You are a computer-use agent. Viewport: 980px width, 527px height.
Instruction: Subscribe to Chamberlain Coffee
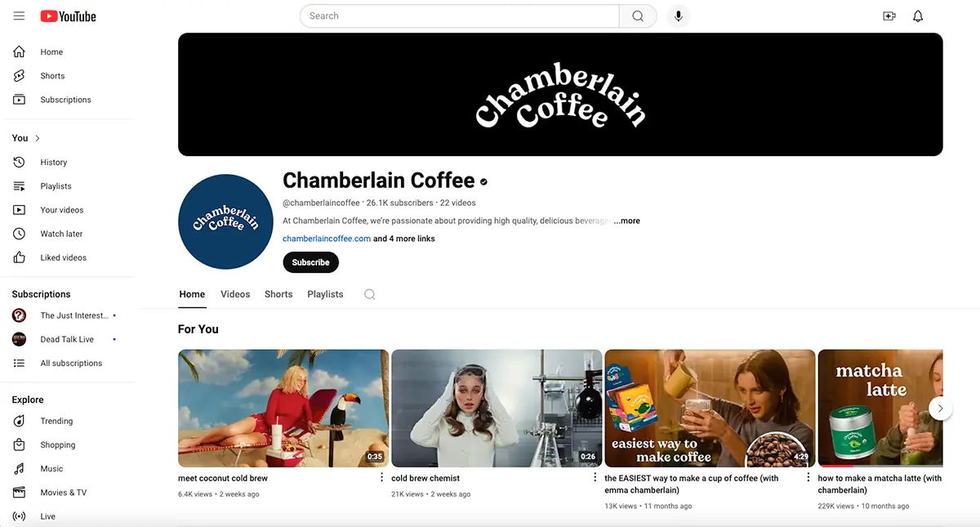pos(310,262)
